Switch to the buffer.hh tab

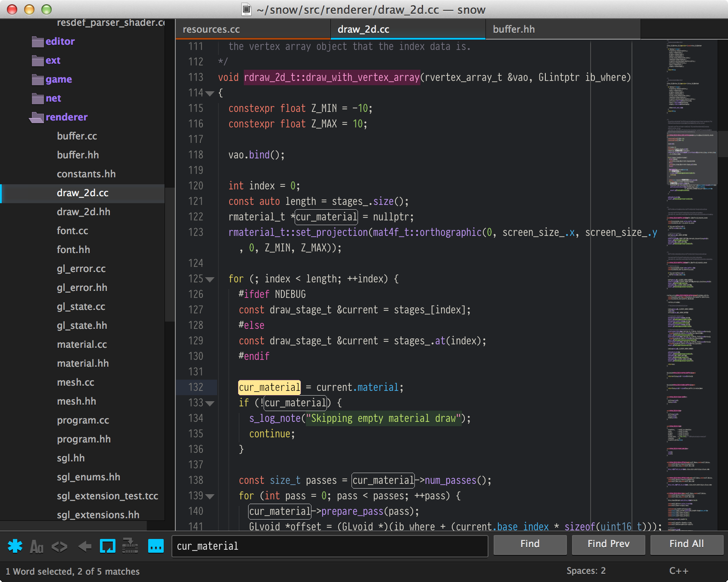point(513,29)
